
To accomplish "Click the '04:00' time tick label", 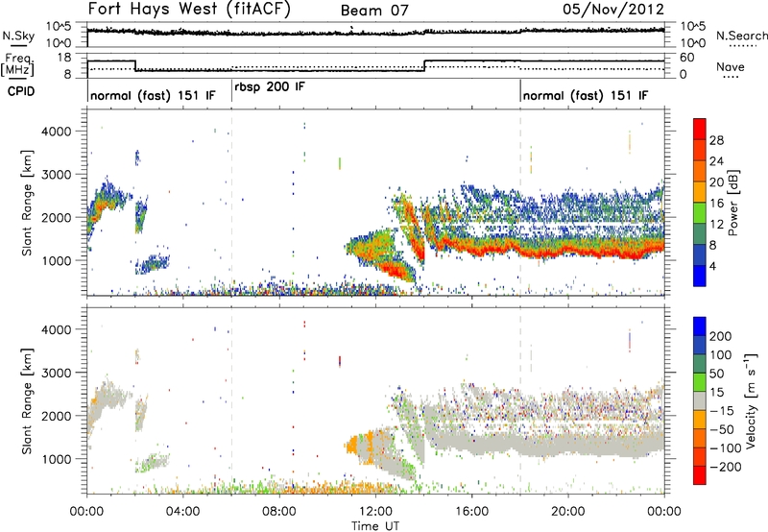I will (x=183, y=512).
